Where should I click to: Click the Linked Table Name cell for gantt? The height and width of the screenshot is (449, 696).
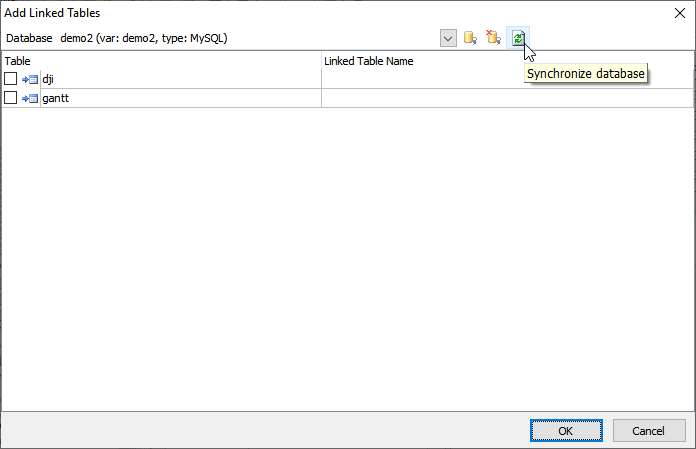[x=506, y=98]
